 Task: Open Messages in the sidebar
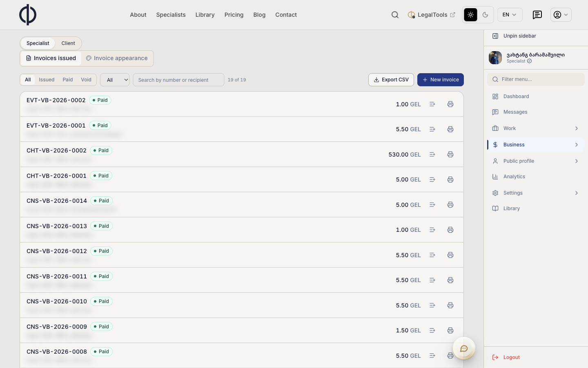point(536,112)
